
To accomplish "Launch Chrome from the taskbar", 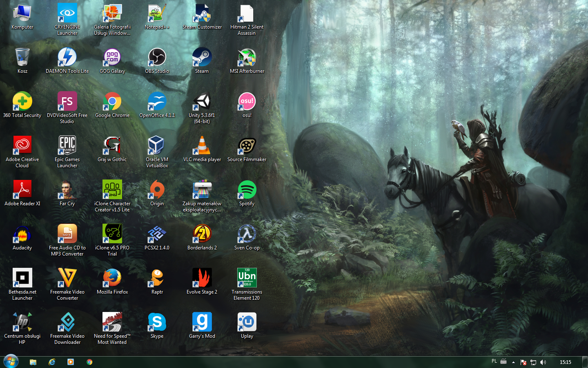I will 89,362.
